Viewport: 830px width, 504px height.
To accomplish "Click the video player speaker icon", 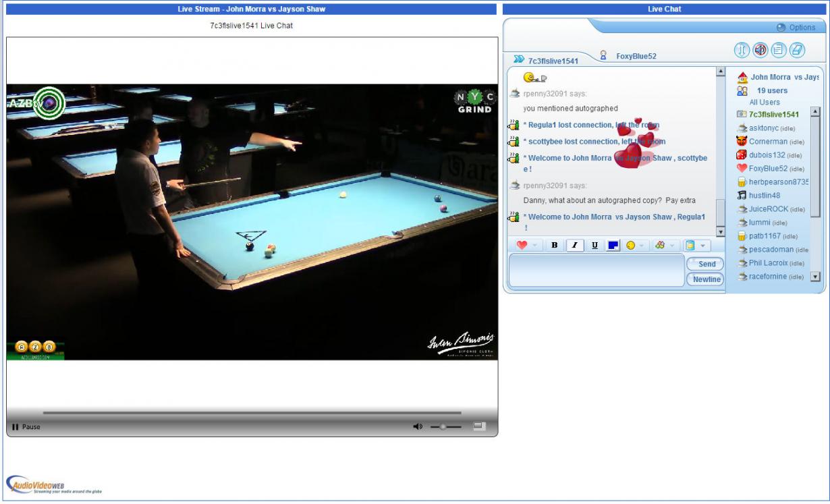I will 418,426.
